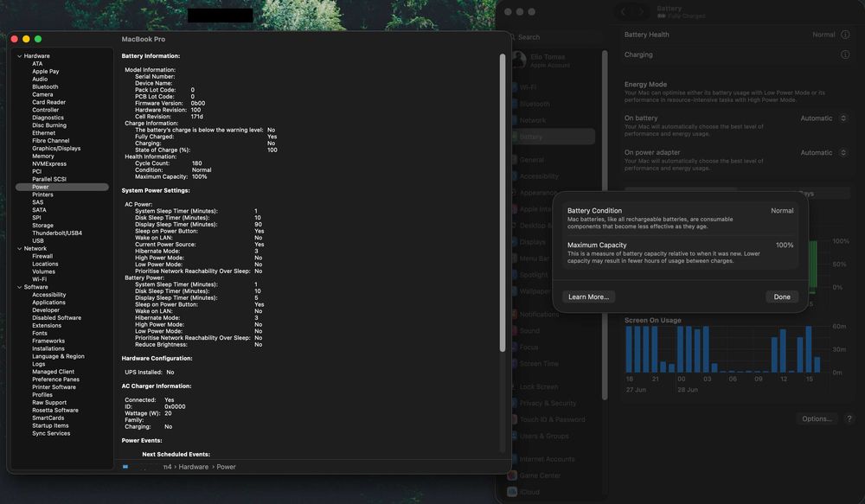Click the Firmware Version value 0b00
This screenshot has height=504, width=865.
point(197,104)
